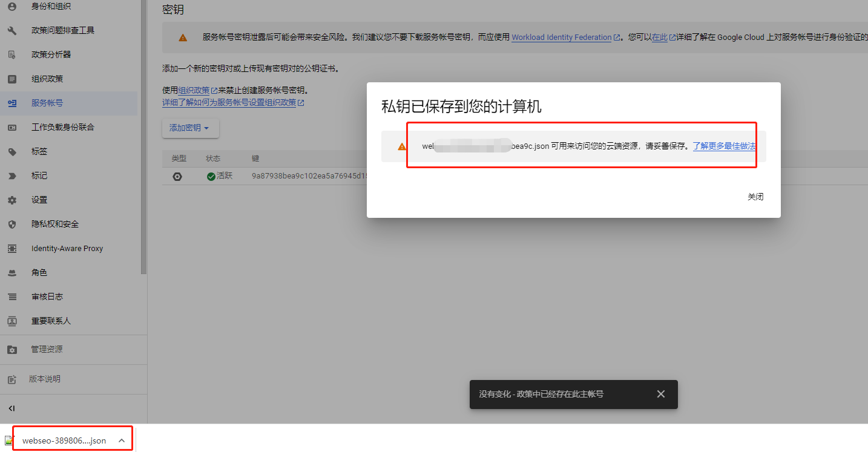Click the key type icon in table row

click(x=177, y=177)
